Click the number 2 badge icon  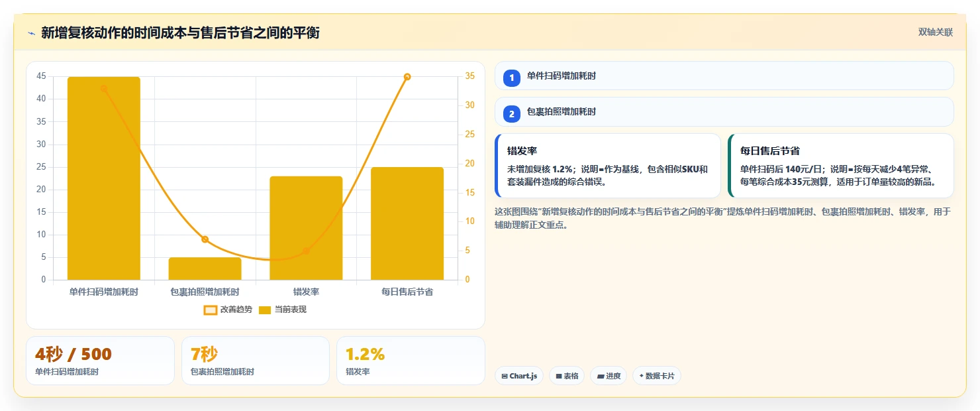(511, 114)
